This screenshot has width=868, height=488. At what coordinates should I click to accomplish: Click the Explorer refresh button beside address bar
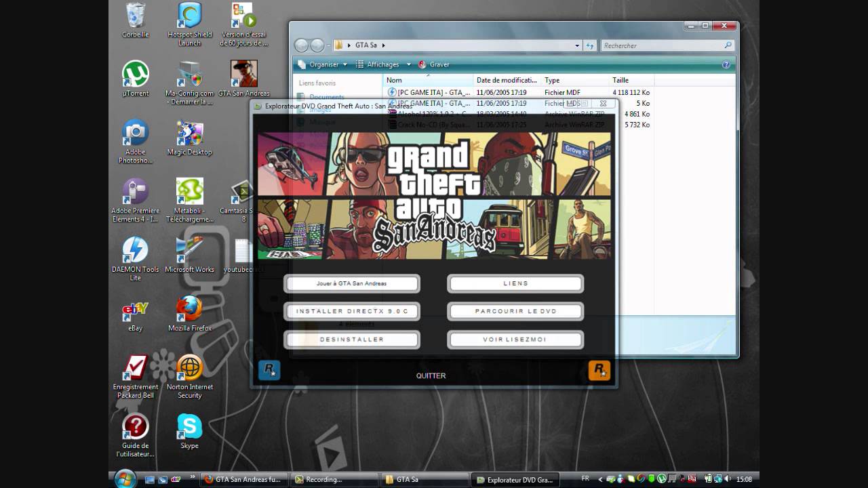pos(590,45)
